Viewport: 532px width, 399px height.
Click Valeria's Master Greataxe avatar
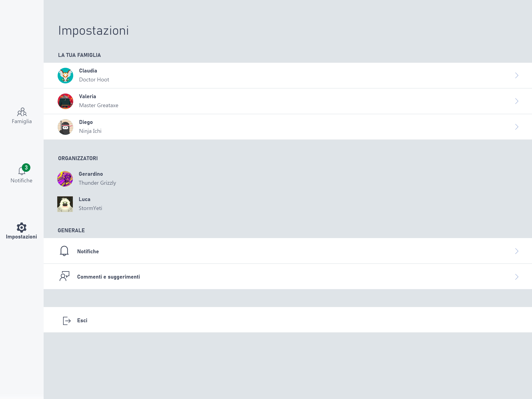[65, 101]
